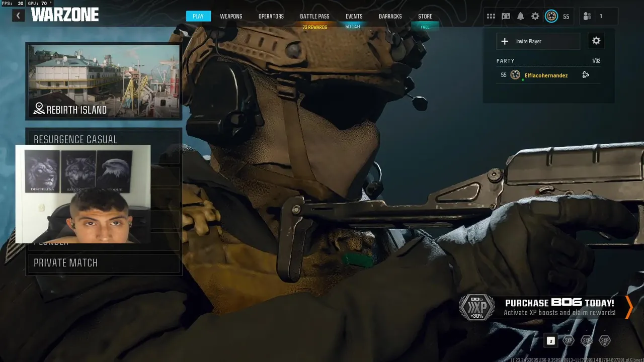
Task: Open notifications bell icon
Action: (x=520, y=16)
